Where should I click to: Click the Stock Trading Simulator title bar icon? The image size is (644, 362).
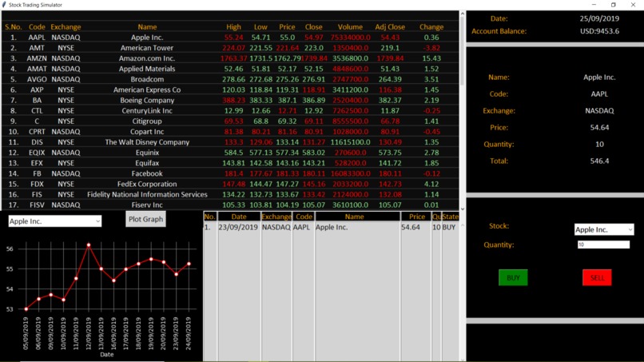4,5
